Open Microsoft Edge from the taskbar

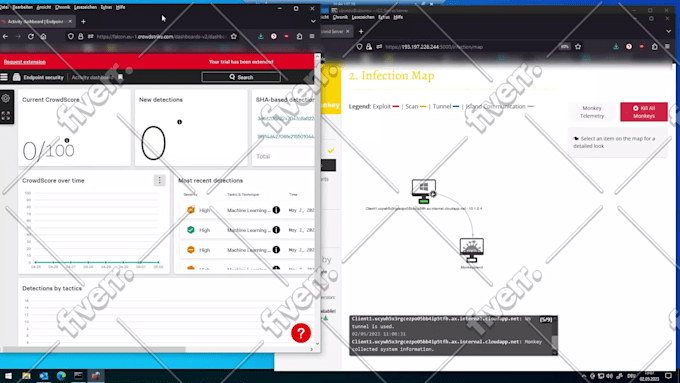coord(61,376)
